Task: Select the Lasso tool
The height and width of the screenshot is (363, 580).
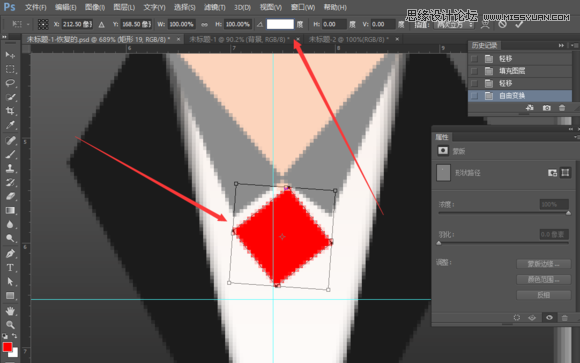Action: (x=10, y=83)
